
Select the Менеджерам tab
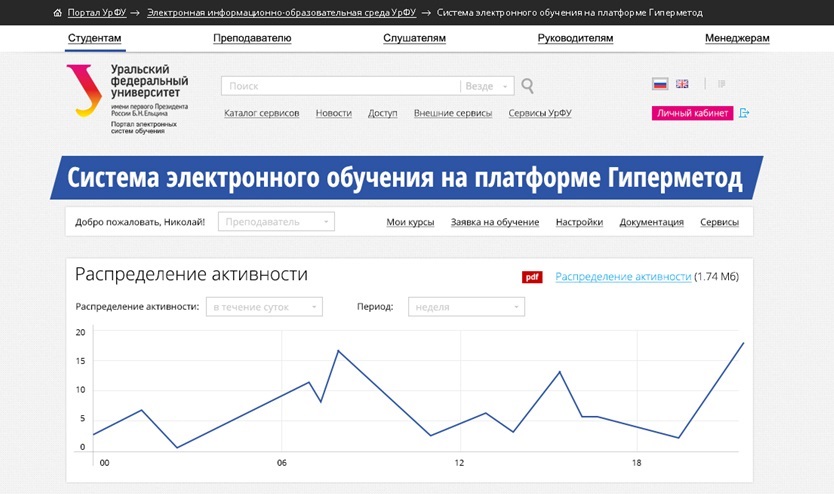[x=737, y=38]
